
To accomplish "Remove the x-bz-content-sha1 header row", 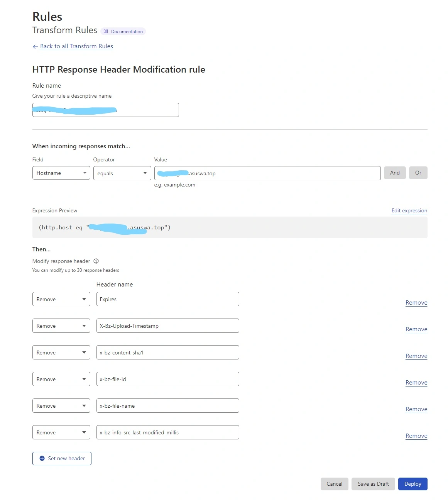I will pos(416,356).
